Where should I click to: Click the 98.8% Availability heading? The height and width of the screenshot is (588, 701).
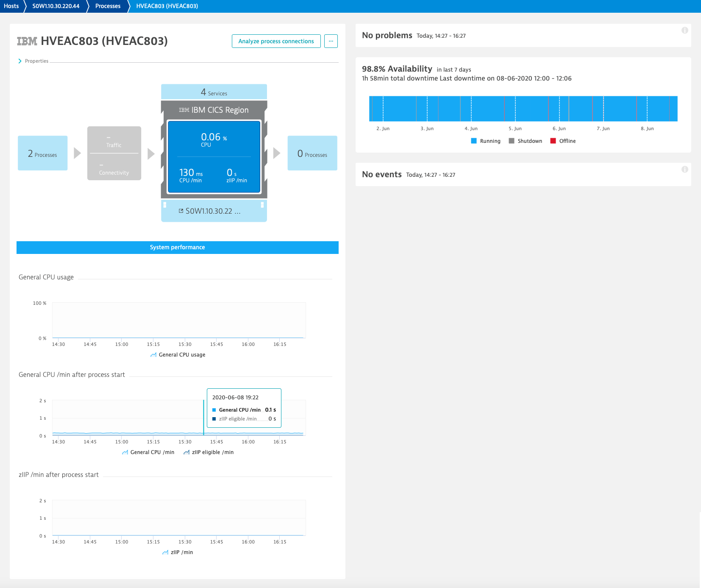(x=397, y=69)
